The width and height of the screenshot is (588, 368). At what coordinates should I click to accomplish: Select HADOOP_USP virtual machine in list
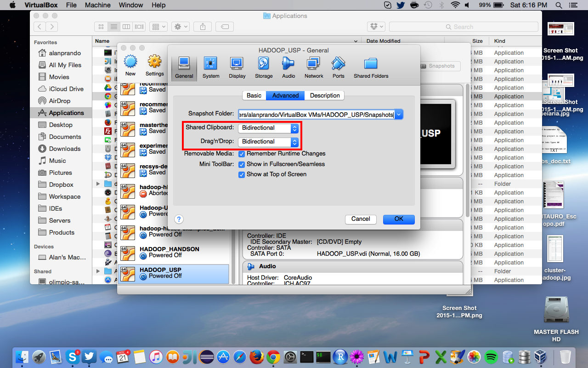point(174,273)
